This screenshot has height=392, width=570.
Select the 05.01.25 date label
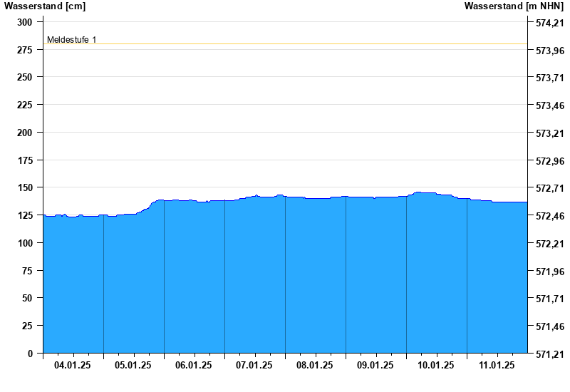coord(134,366)
